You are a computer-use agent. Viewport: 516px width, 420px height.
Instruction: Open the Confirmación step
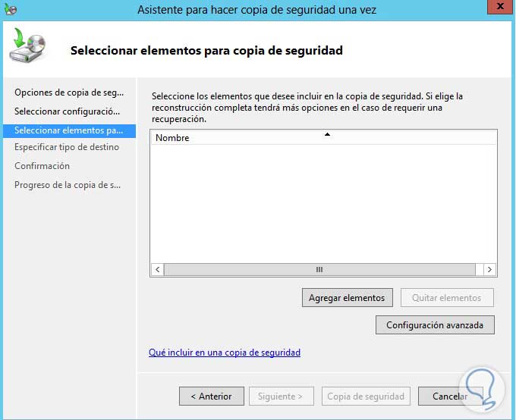pos(42,166)
